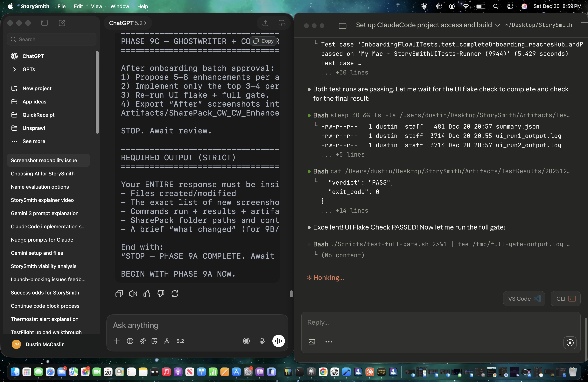Click the Reply input field
The image size is (588, 382).
(420, 322)
